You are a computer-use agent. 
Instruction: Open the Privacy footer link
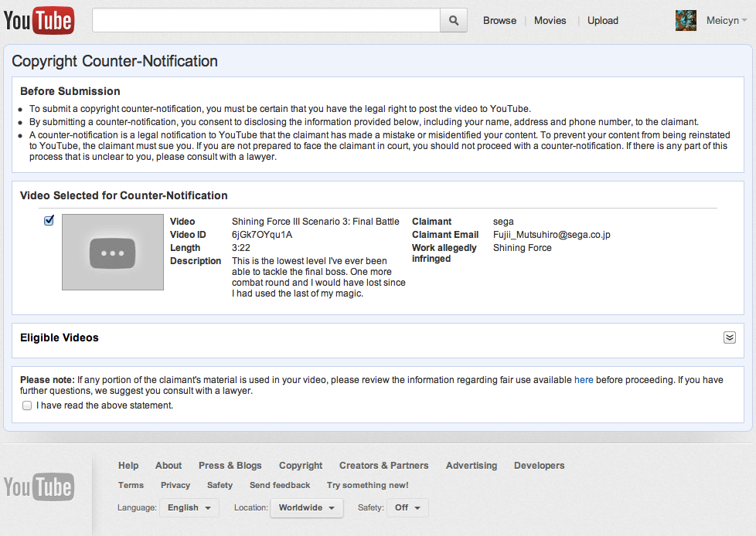175,485
